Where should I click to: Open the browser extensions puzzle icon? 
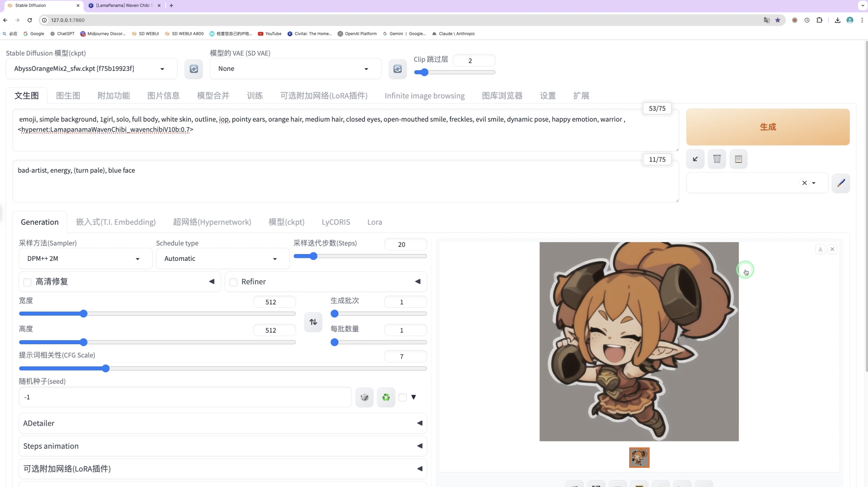click(820, 20)
